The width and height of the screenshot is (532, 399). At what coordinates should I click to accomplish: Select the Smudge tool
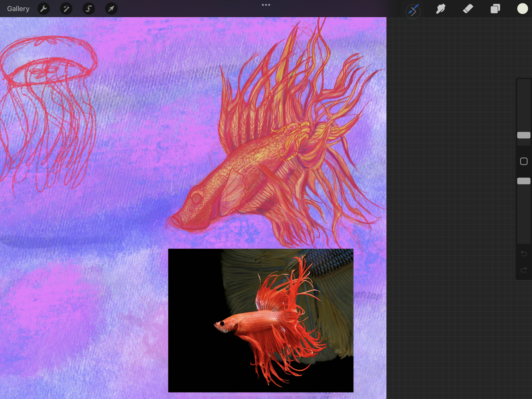pyautogui.click(x=441, y=9)
